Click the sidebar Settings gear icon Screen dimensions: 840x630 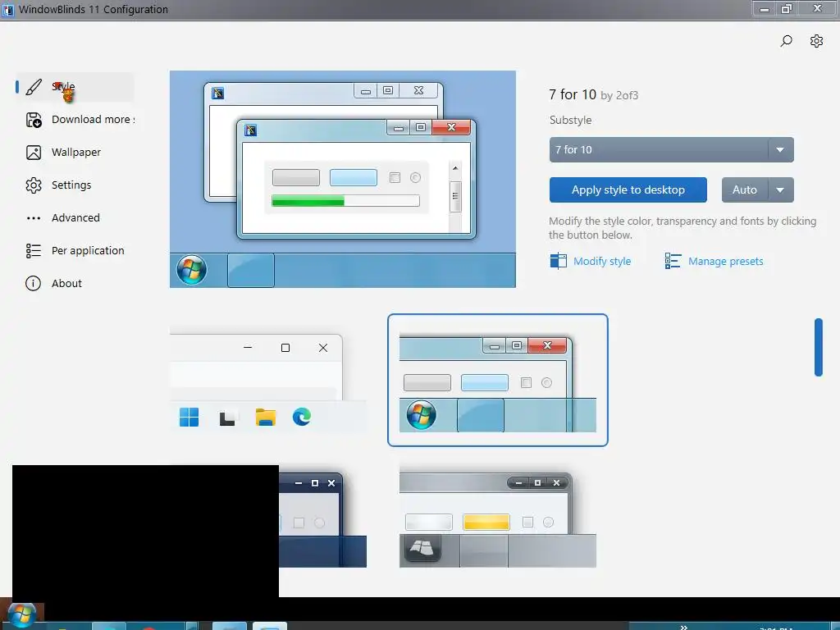(34, 185)
